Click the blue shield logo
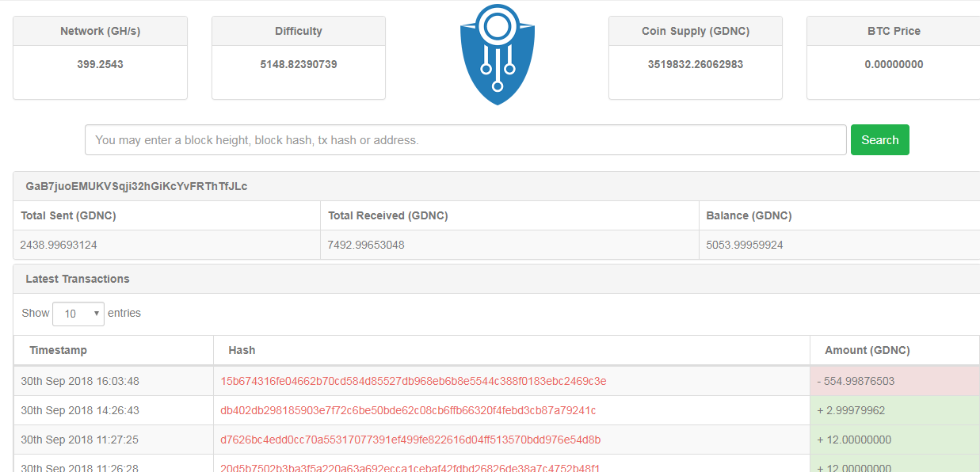980x472 pixels. point(498,55)
